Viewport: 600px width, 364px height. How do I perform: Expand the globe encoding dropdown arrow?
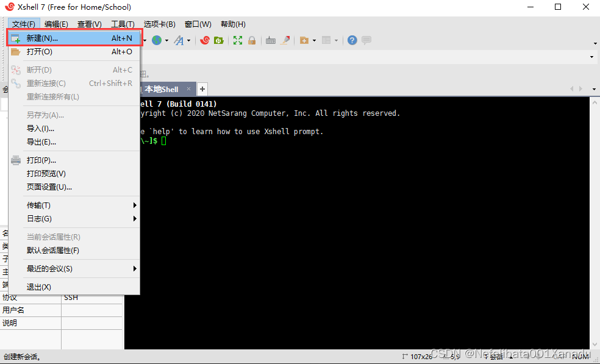(166, 41)
